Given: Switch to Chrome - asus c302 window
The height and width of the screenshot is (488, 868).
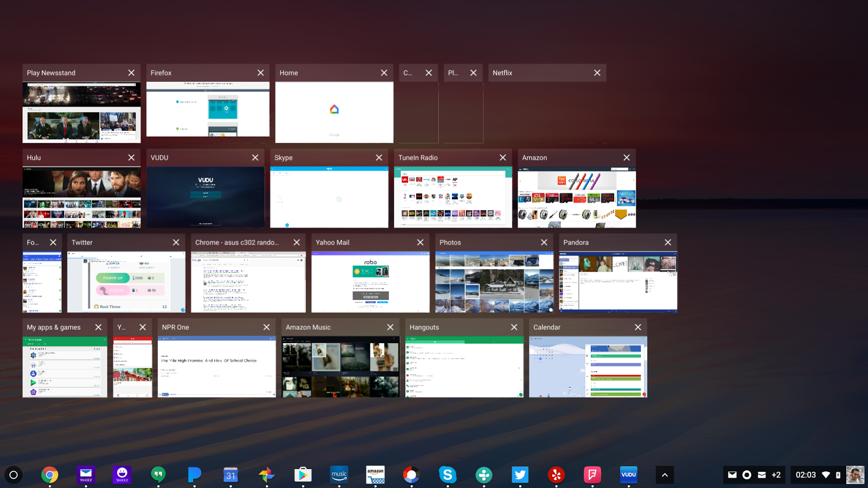Looking at the screenshot, I should (248, 273).
